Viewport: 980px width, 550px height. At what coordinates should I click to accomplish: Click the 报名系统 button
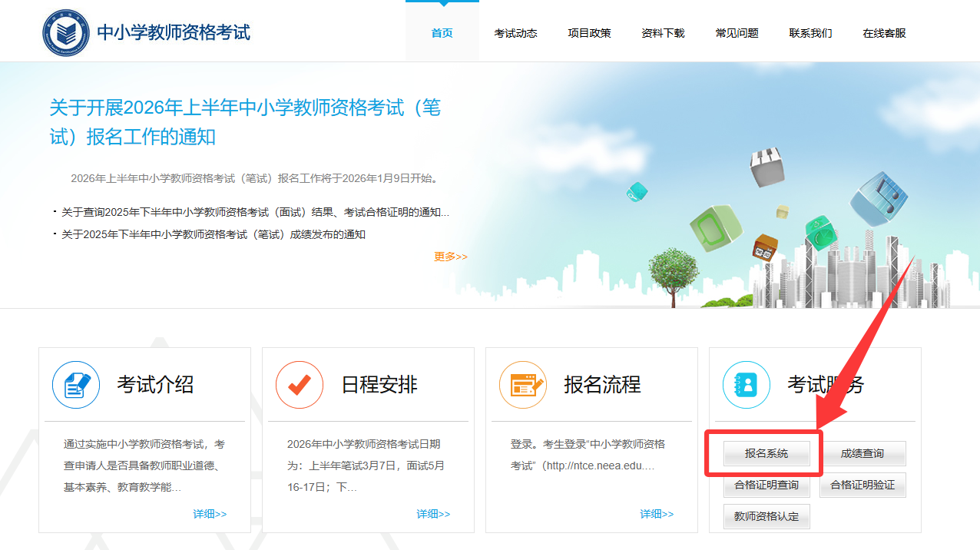766,454
